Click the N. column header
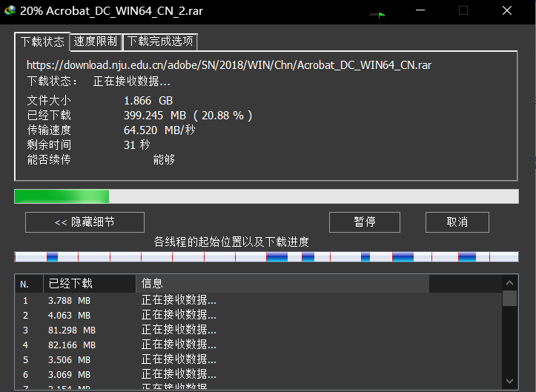The image size is (536, 392). click(x=29, y=284)
